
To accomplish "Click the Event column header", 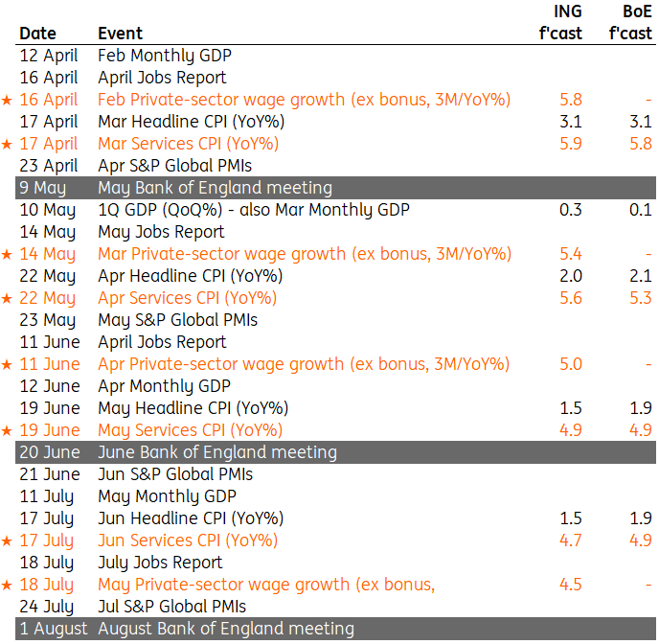I will point(120,34).
